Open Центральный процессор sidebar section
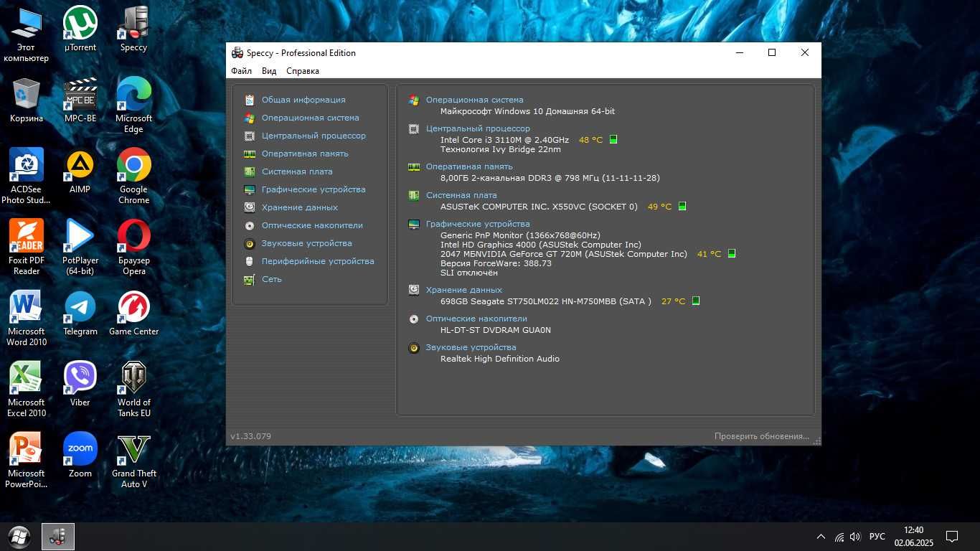 click(314, 136)
